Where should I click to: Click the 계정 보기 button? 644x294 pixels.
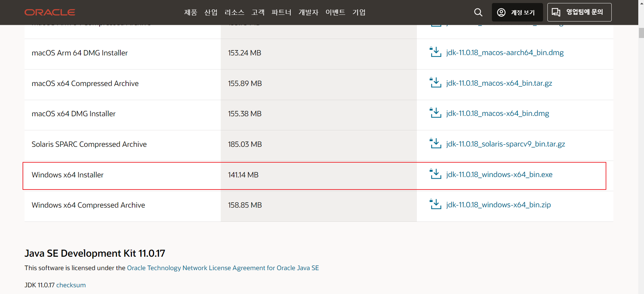pyautogui.click(x=517, y=12)
